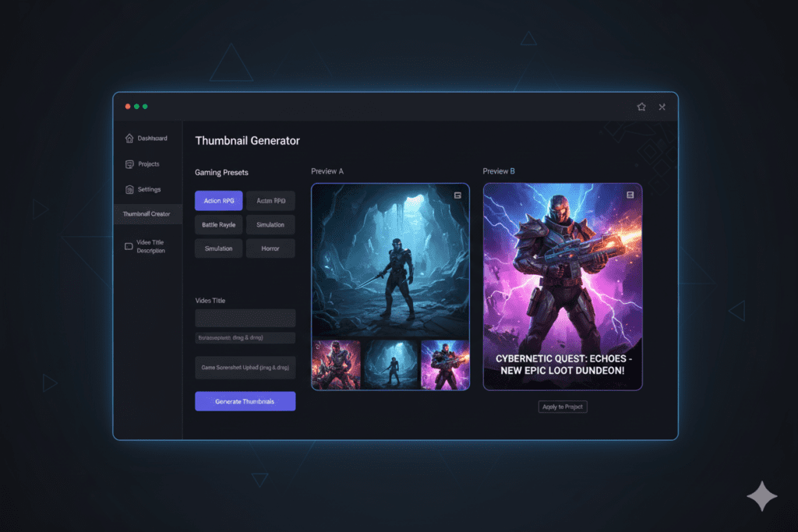Screen dimensions: 798x532
Task: Select the Projects icon in sidebar
Action: tap(129, 164)
